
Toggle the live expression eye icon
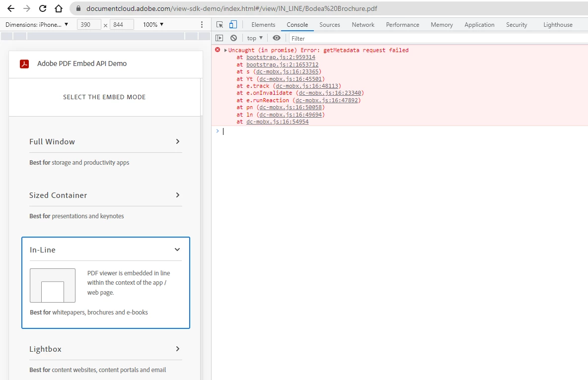tap(277, 38)
